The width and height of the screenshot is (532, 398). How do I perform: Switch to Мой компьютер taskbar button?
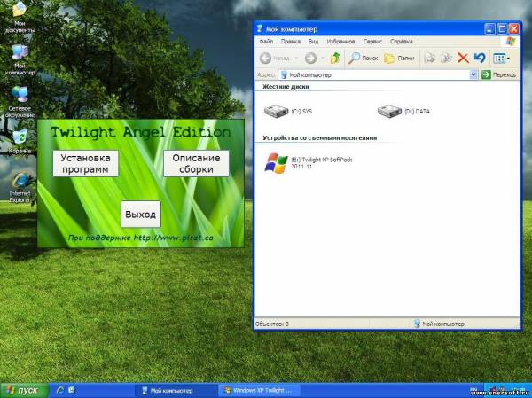tap(176, 391)
